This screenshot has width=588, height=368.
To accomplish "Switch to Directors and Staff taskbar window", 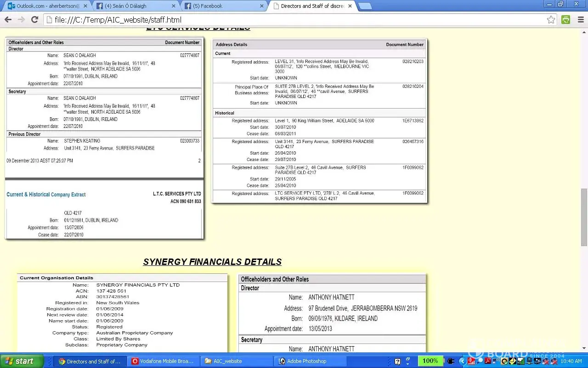I will [90, 361].
